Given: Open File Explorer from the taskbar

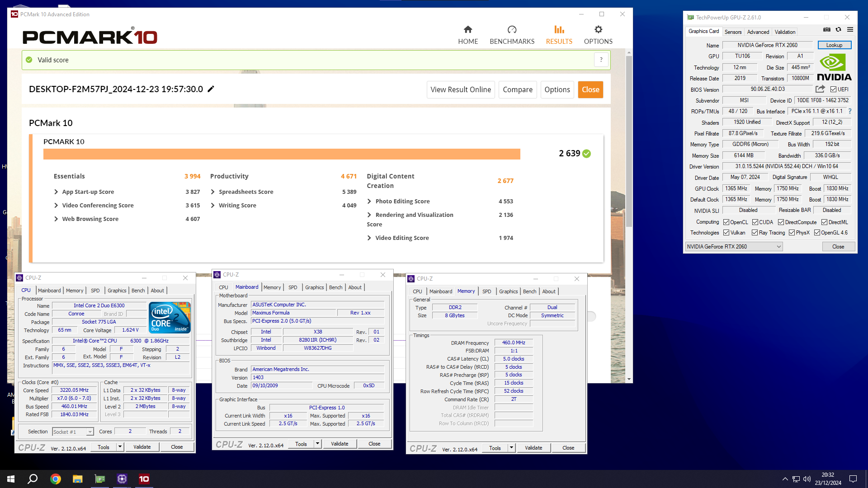Looking at the screenshot, I should point(78,479).
